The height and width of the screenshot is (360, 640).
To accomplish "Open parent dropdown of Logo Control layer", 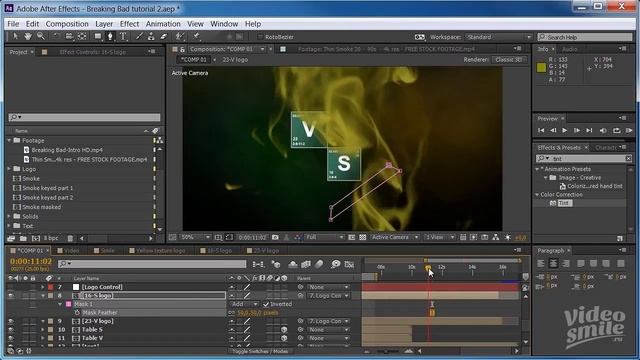I will (x=329, y=287).
